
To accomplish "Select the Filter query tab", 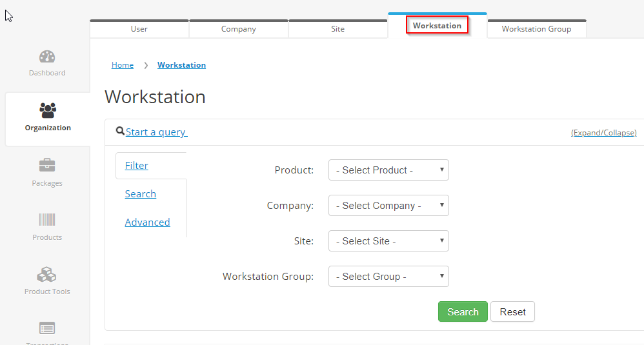I will coord(136,165).
